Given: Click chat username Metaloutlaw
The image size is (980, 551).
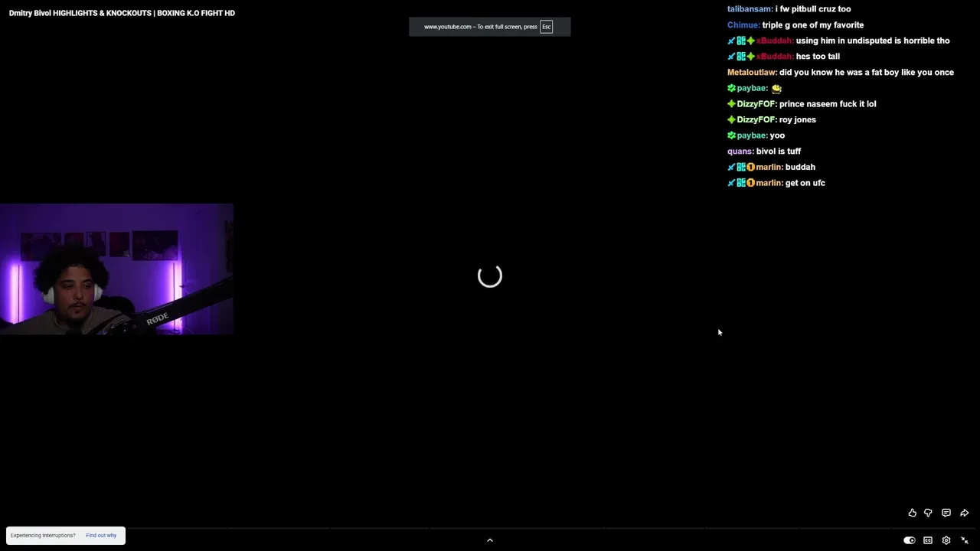Looking at the screenshot, I should pos(752,73).
